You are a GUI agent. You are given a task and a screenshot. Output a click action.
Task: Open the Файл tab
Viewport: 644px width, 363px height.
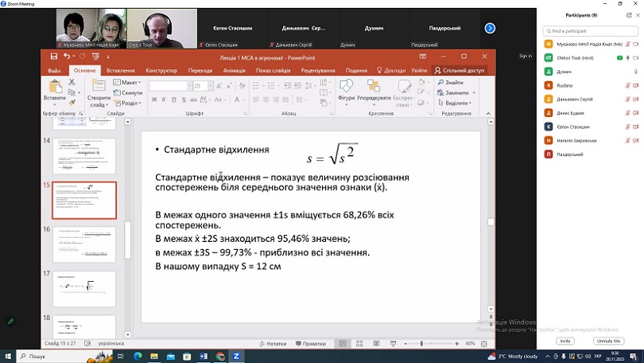pyautogui.click(x=54, y=70)
